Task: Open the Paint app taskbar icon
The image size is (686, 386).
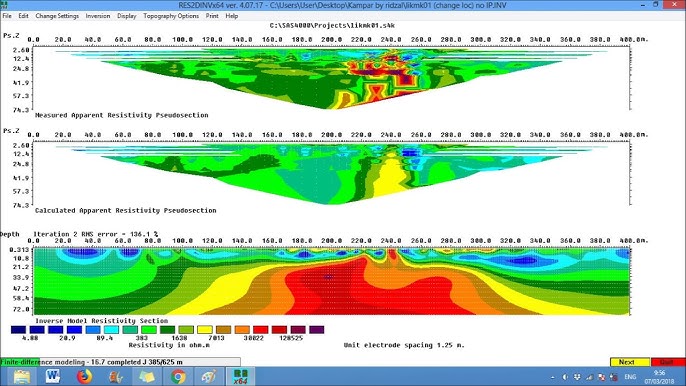Action: click(x=209, y=376)
